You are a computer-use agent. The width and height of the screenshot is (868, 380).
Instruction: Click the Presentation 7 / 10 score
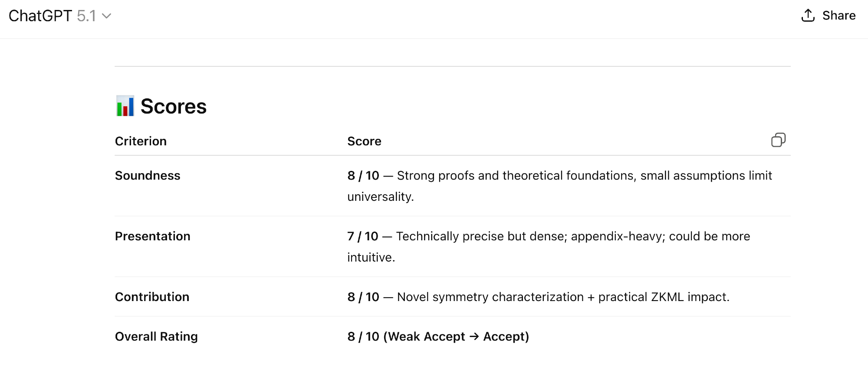[x=363, y=236]
